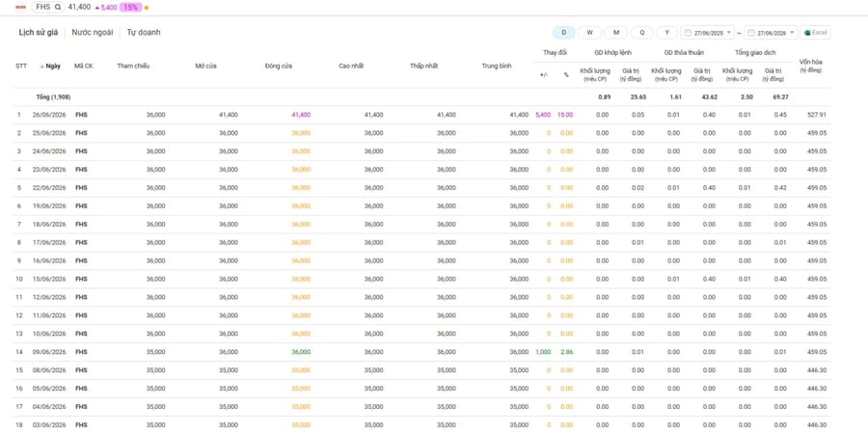868x434 pixels.
Task: Click the search magnifier beside FHS ticker
Action: [x=58, y=7]
